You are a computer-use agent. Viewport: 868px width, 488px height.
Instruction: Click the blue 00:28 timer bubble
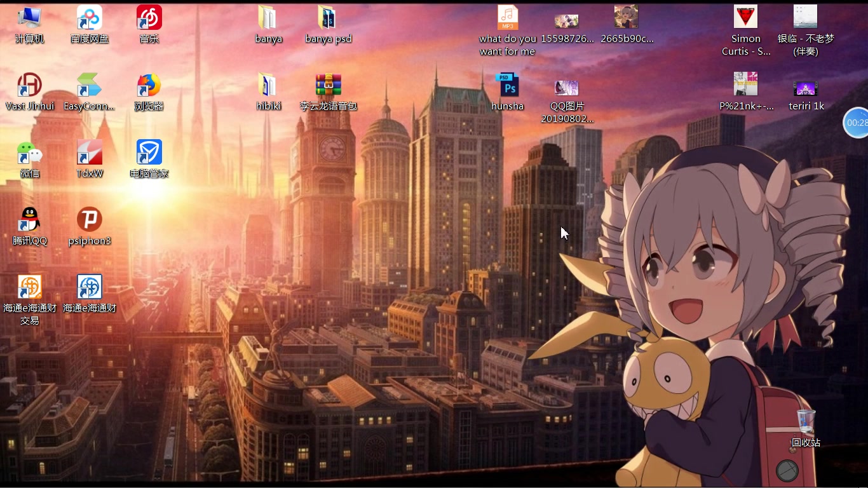pos(856,123)
